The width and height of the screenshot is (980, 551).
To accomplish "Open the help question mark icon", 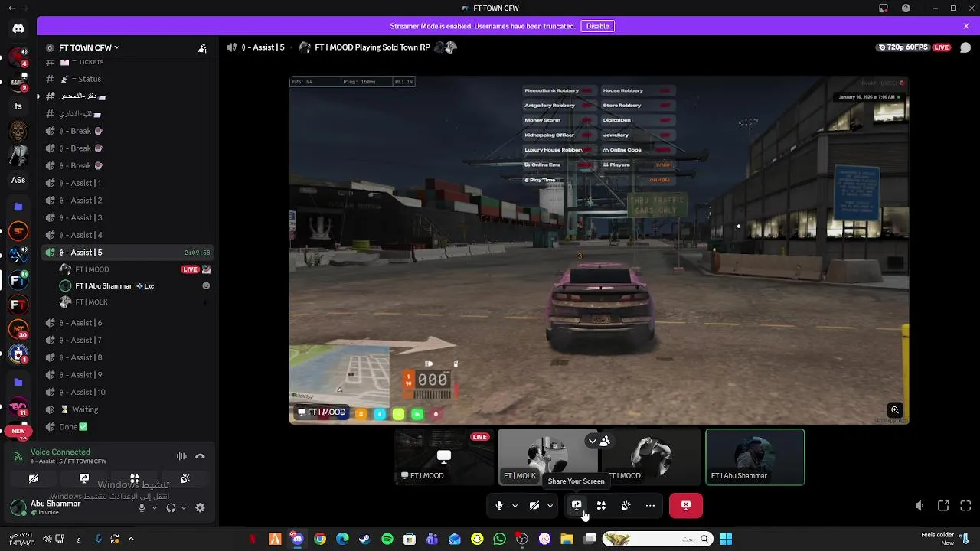I will click(906, 8).
